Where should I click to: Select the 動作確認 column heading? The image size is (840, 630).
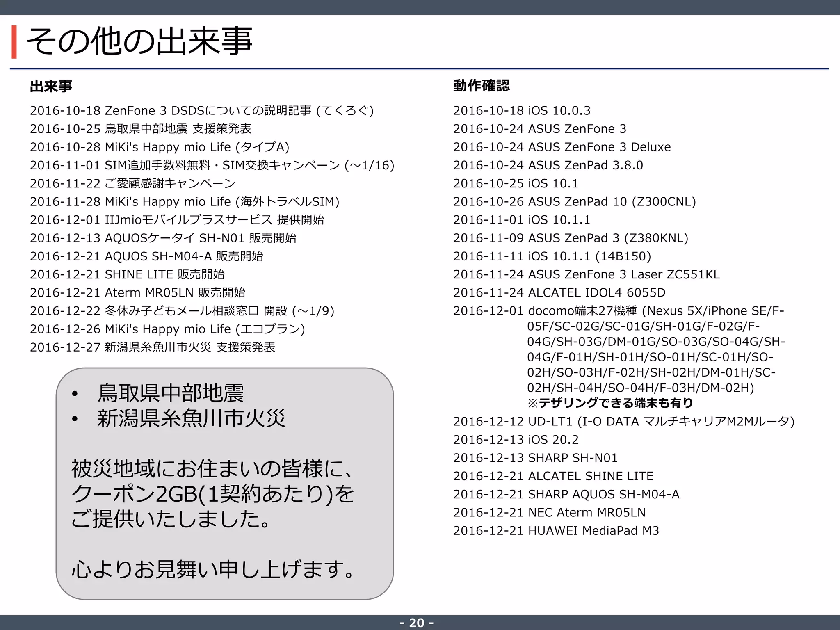[x=482, y=85]
